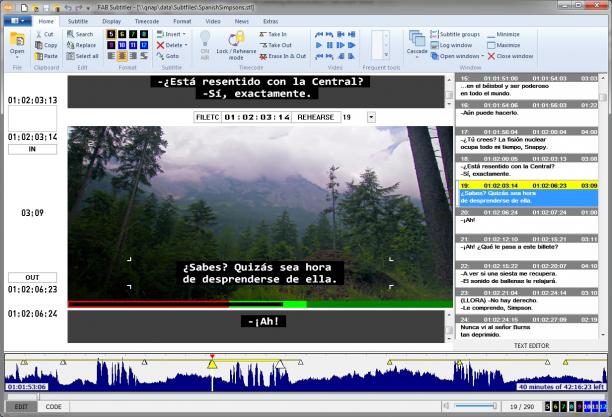Apply left text alignment in Format group

111,56
